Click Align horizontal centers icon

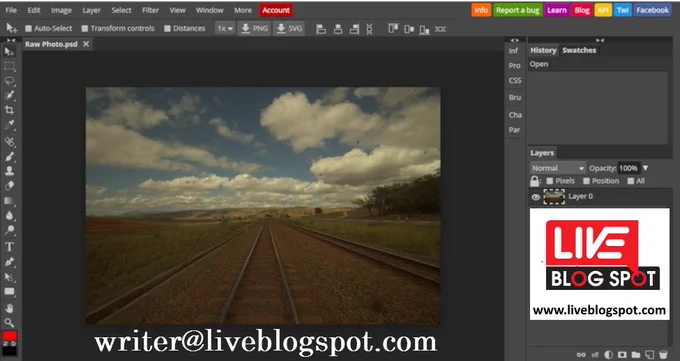(338, 29)
